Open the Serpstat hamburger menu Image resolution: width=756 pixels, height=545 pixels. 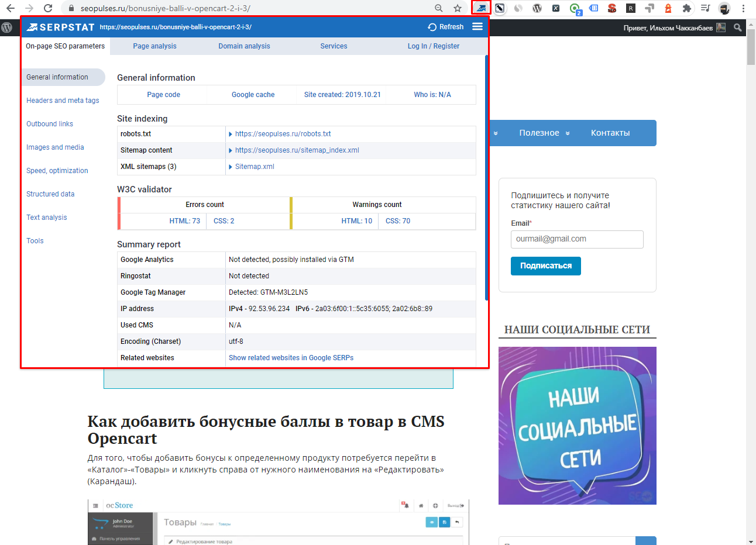[x=477, y=27]
